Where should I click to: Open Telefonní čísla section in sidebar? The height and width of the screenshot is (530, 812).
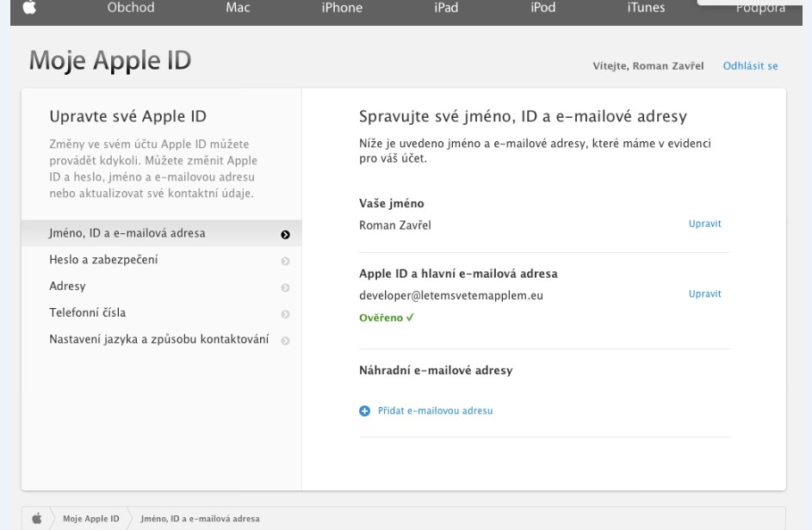(x=161, y=312)
